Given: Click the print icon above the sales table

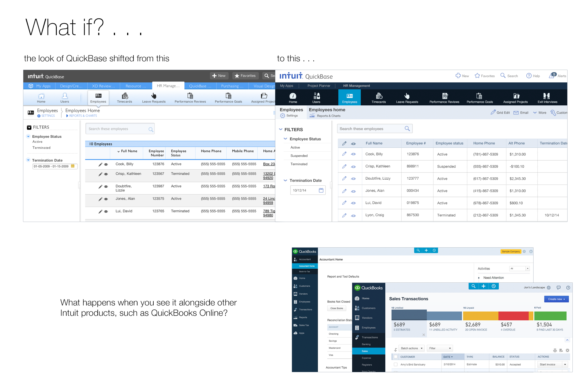Looking at the screenshot, I should (555, 350).
